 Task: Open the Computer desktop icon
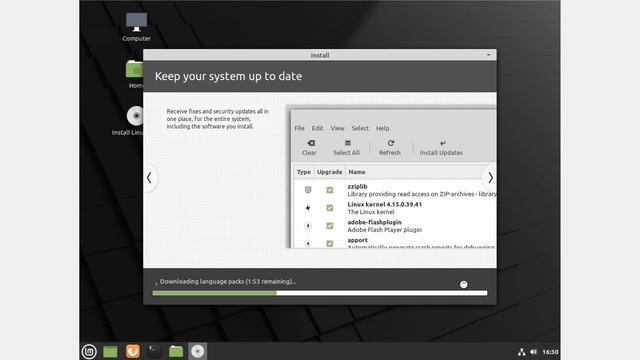[x=136, y=27]
